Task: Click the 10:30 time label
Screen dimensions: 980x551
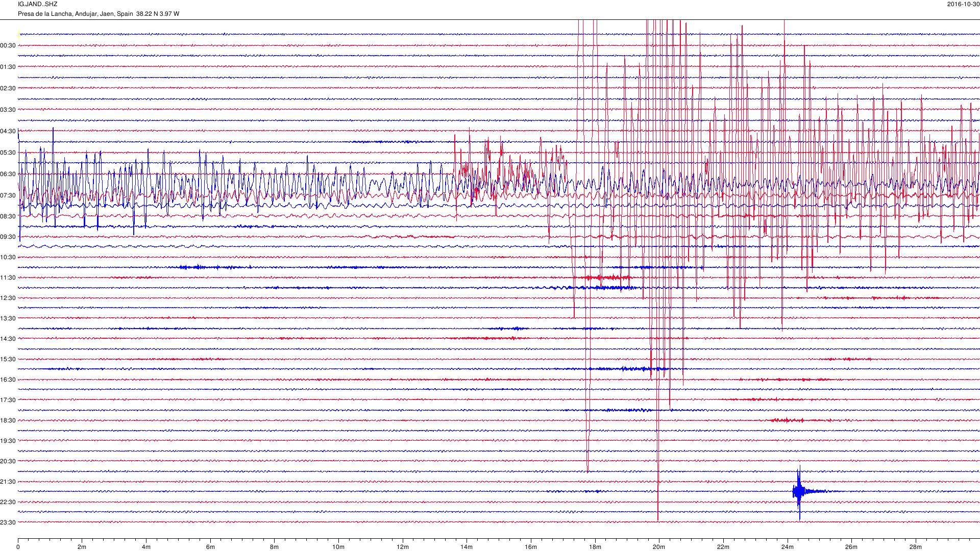Action: coord(8,258)
